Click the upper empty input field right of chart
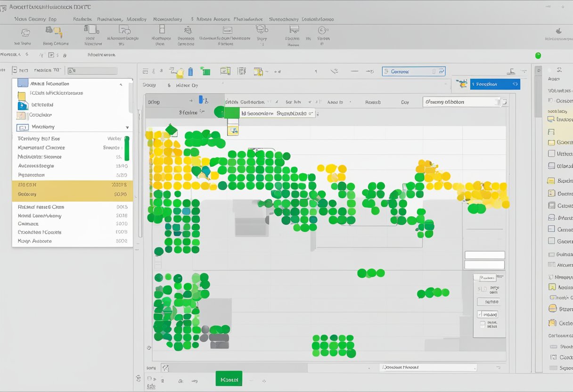This screenshot has width=573, height=392. tap(484, 255)
